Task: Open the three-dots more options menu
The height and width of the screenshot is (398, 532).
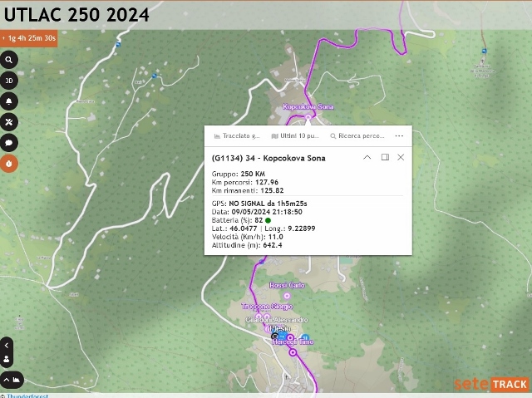Action: [x=399, y=136]
